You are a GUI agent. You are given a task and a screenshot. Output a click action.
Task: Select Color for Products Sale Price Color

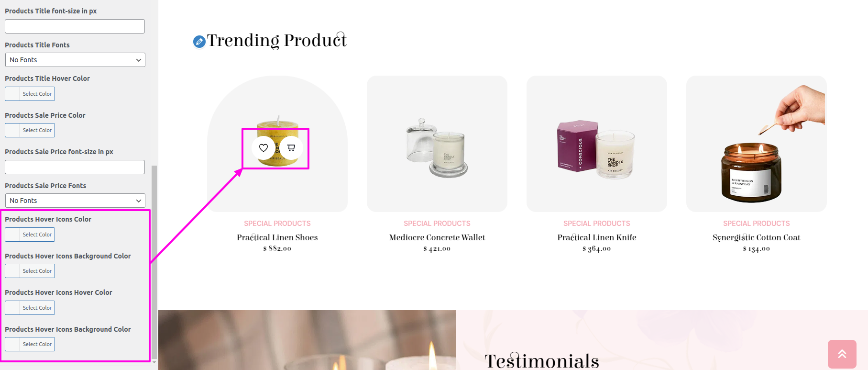click(x=30, y=130)
